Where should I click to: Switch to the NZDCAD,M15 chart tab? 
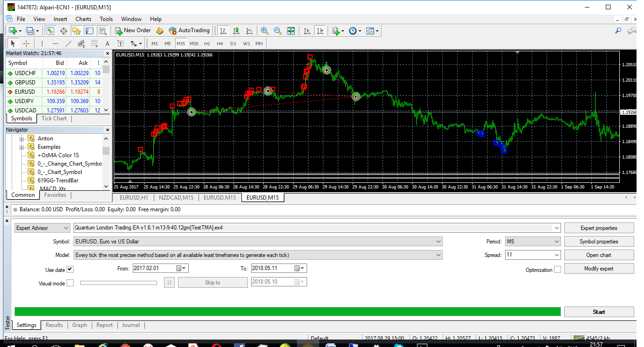tap(176, 198)
